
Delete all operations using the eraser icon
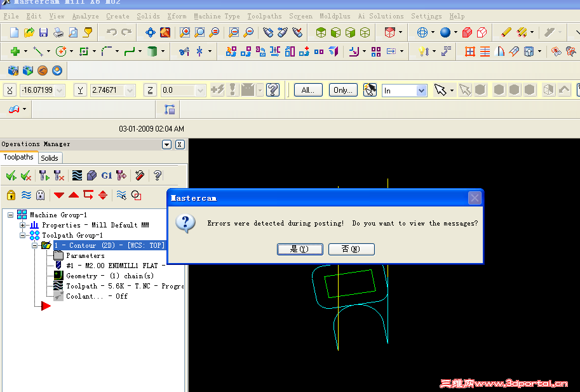pos(139,175)
